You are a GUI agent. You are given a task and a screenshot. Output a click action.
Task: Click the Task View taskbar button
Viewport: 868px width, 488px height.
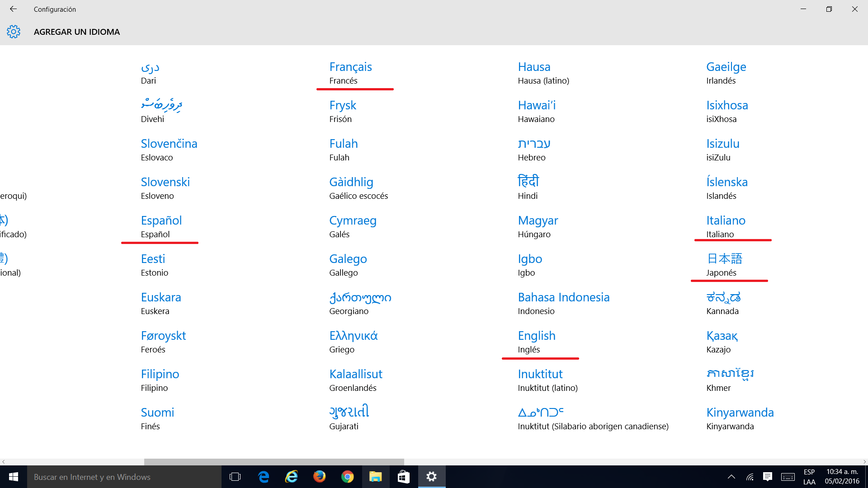pos(235,477)
